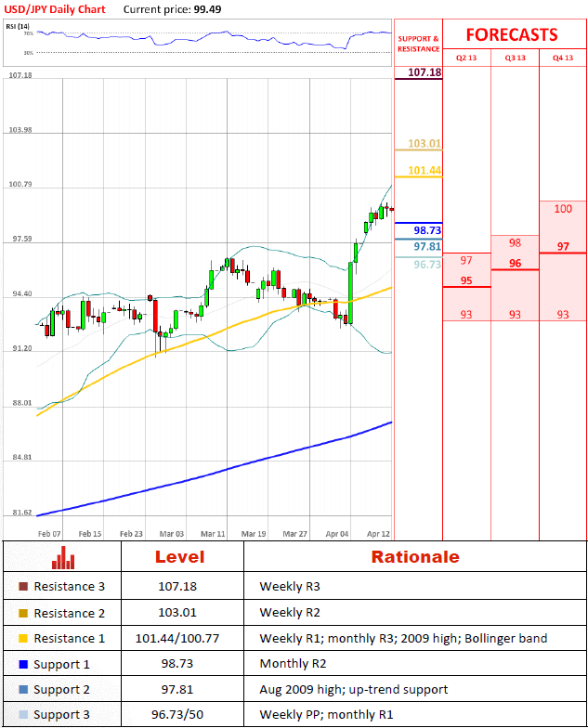Select the Q4 13 forecast column header
588x728 pixels.
coord(563,58)
